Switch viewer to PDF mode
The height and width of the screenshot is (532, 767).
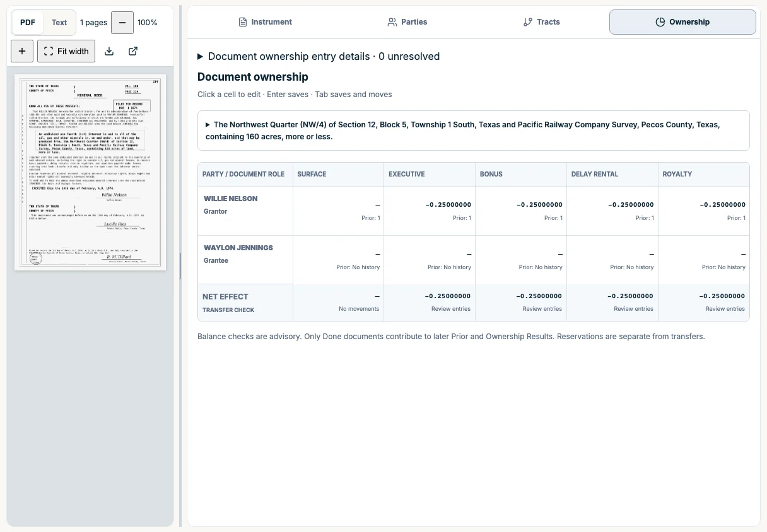[28, 23]
